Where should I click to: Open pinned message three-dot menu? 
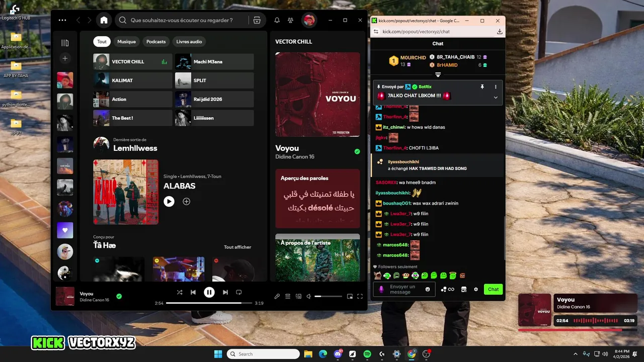(x=496, y=87)
